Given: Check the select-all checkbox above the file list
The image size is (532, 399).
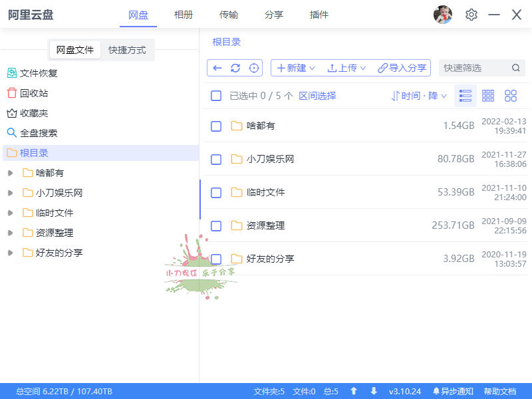Looking at the screenshot, I should pos(215,96).
